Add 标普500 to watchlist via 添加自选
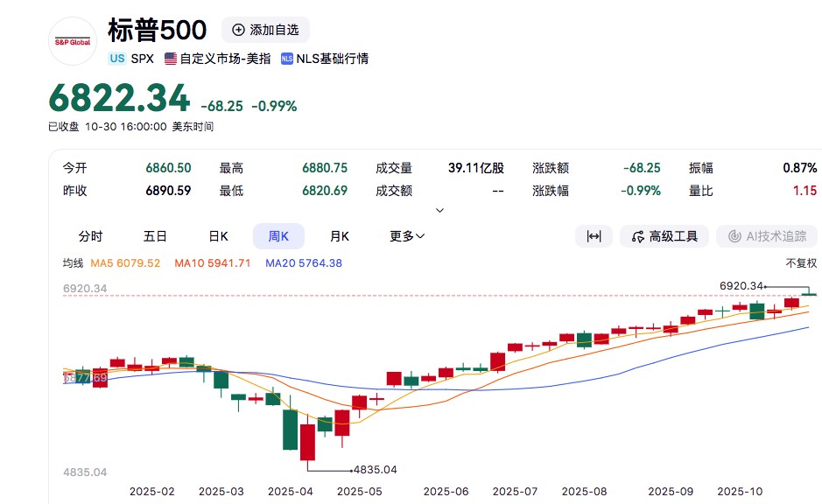This screenshot has height=504, width=822. 265,30
